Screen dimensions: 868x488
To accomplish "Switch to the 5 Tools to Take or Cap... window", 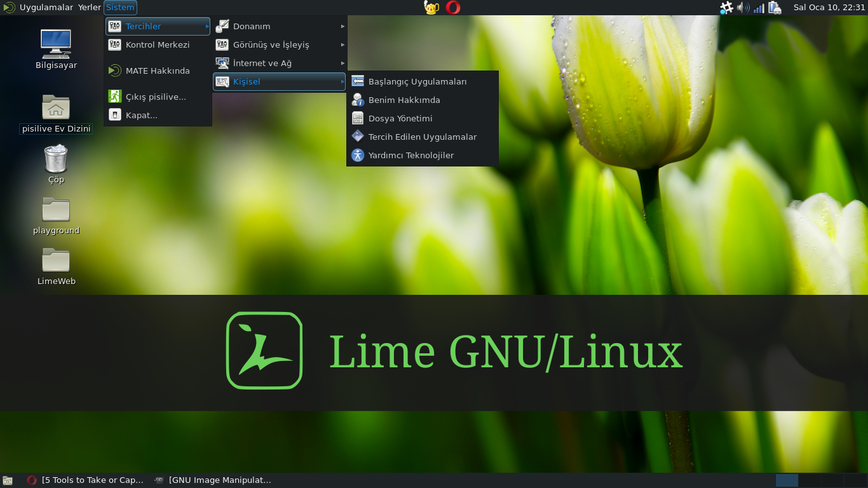I will [x=85, y=480].
